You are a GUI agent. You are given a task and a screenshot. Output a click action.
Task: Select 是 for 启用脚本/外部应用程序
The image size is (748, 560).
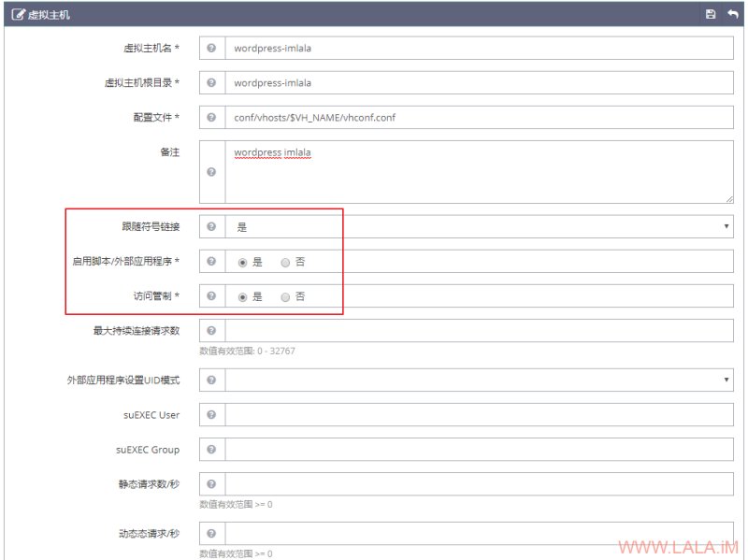(242, 263)
